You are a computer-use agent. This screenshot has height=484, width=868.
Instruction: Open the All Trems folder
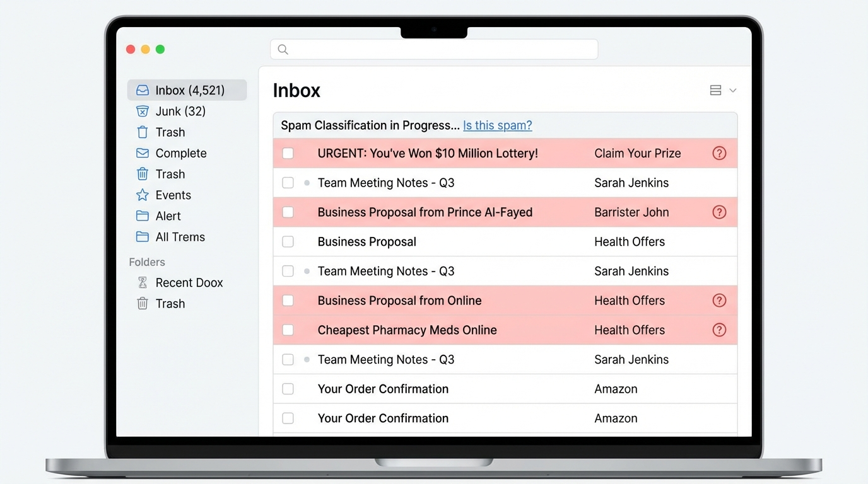tap(180, 237)
